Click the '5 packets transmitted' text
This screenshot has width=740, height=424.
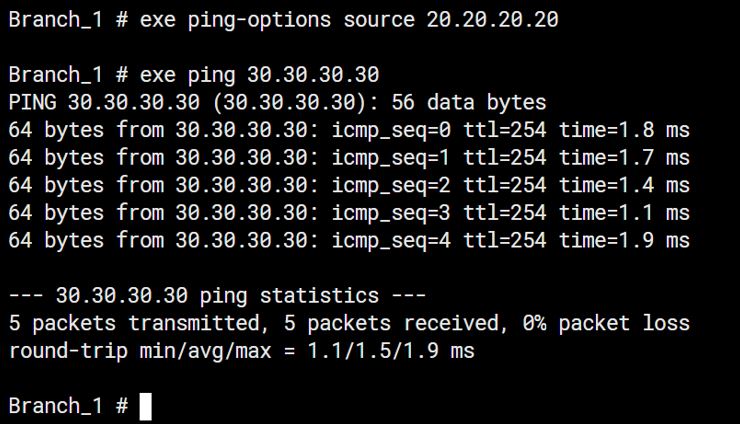134,323
